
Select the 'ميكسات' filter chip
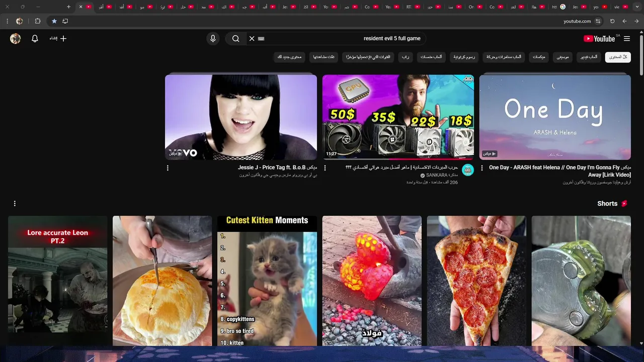click(x=539, y=57)
